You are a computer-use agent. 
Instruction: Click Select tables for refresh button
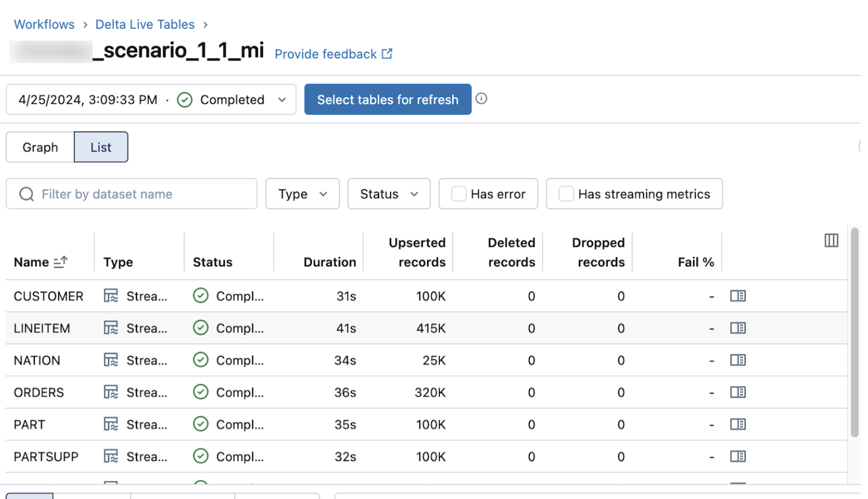click(x=388, y=100)
